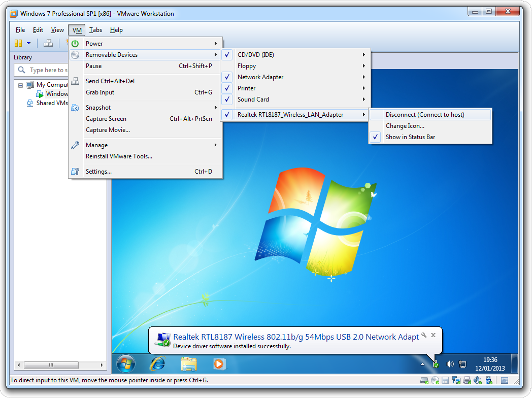532x398 pixels.
Task: Click the network adapter status bar icon
Action: (455, 380)
